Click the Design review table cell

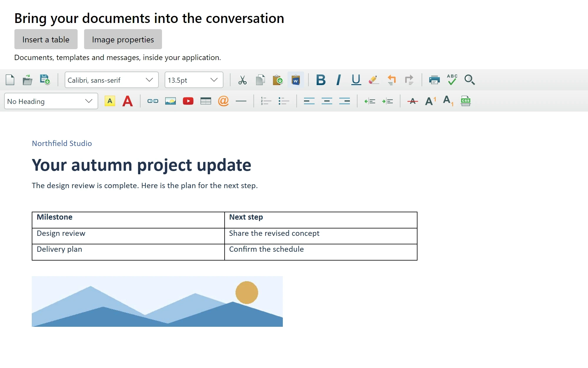(128, 236)
